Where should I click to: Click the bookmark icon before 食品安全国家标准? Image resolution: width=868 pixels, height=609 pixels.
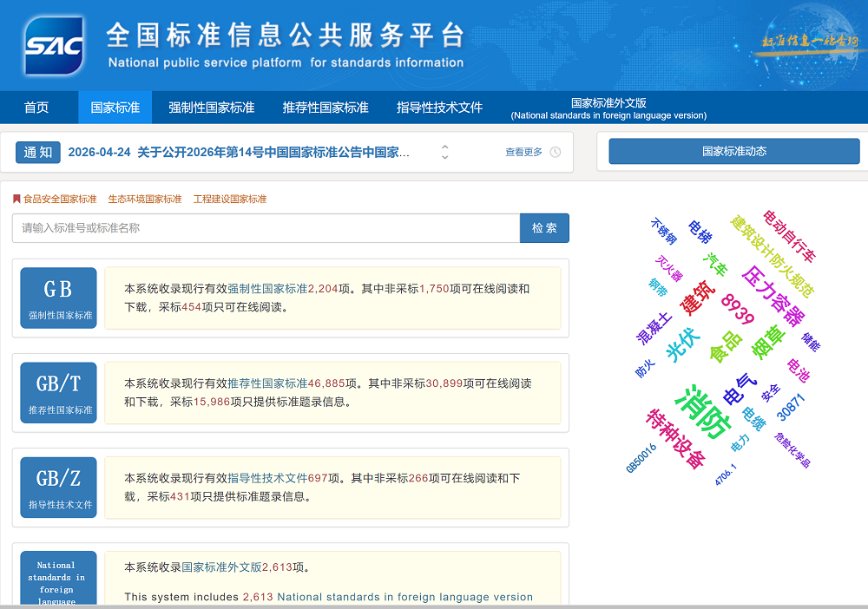[18, 197]
